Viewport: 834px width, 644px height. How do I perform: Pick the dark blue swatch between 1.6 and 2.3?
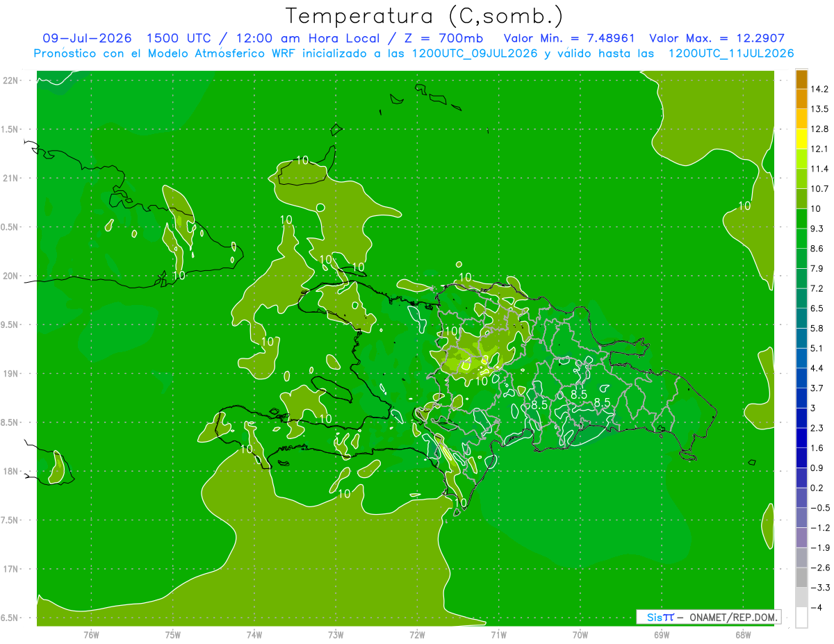pyautogui.click(x=801, y=438)
